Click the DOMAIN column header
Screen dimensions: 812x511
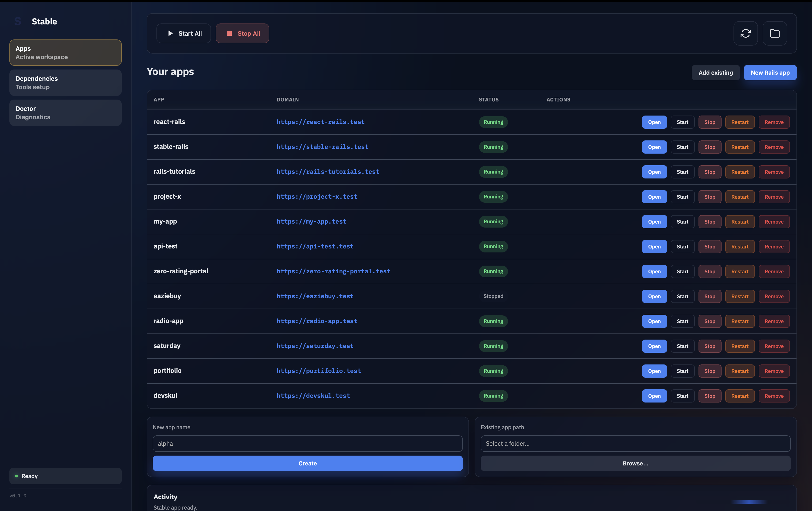288,99
